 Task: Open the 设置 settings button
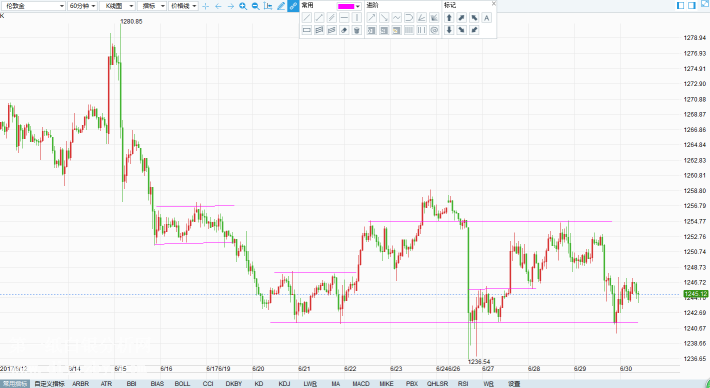[514, 384]
